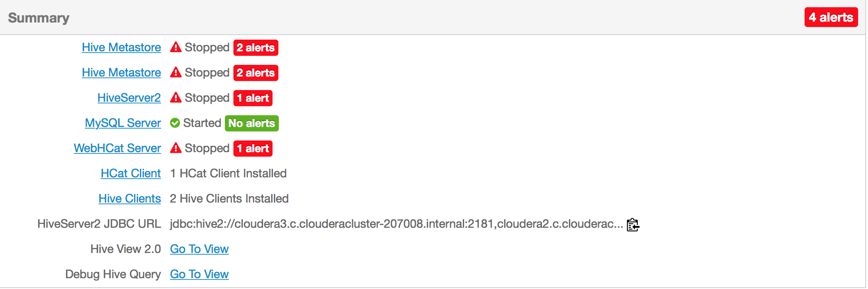Open the Hive Clients link
Screen dimensions: 868x289
click(130, 199)
